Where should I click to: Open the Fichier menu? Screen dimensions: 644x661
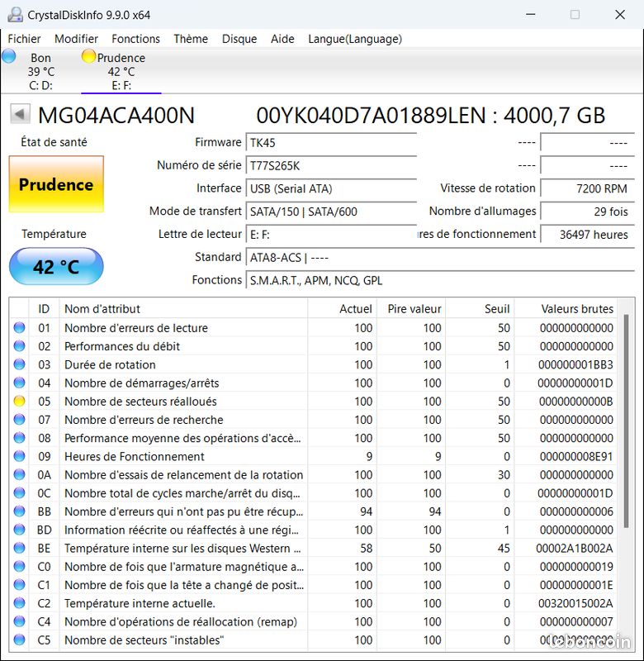tap(24, 39)
